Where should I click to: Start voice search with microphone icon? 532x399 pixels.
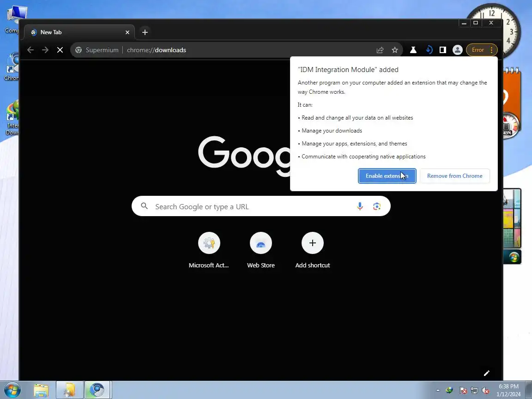[360, 206]
